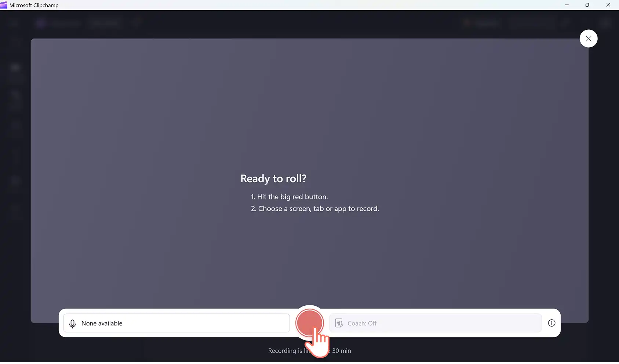
Task: Expand the 'Coach: Off' selector
Action: tap(435, 323)
